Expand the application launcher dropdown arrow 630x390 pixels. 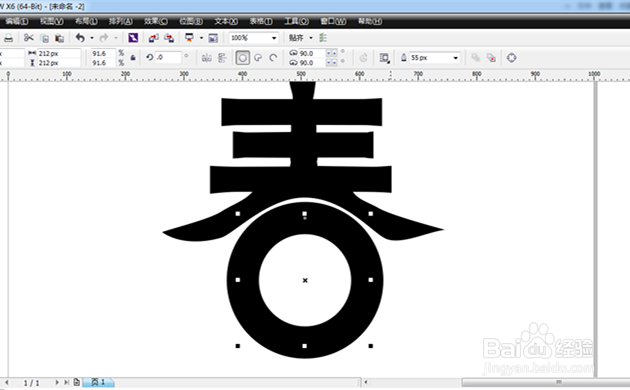click(x=201, y=38)
